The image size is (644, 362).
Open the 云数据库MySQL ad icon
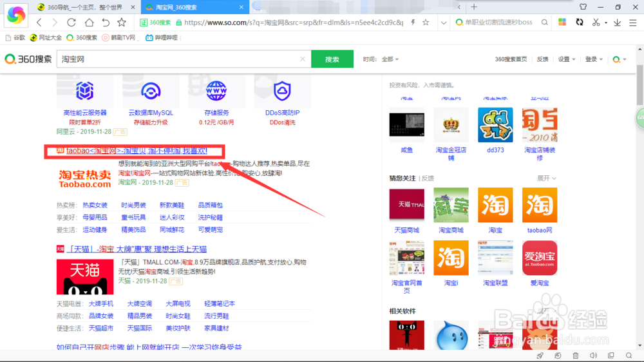coord(151,91)
